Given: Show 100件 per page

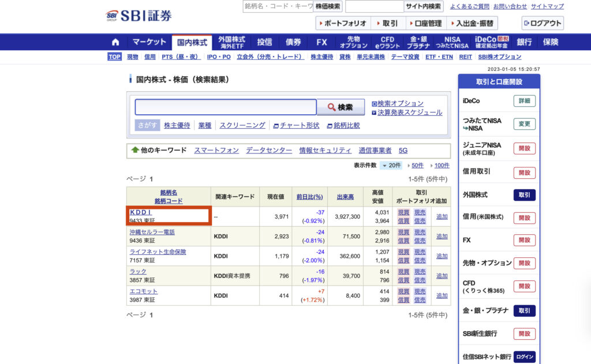Looking at the screenshot, I should [442, 166].
